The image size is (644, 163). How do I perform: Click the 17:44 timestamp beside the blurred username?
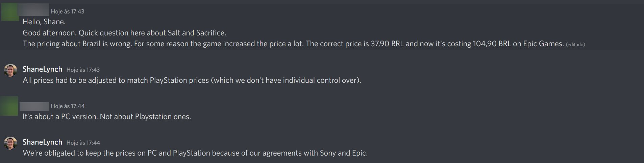coord(68,106)
